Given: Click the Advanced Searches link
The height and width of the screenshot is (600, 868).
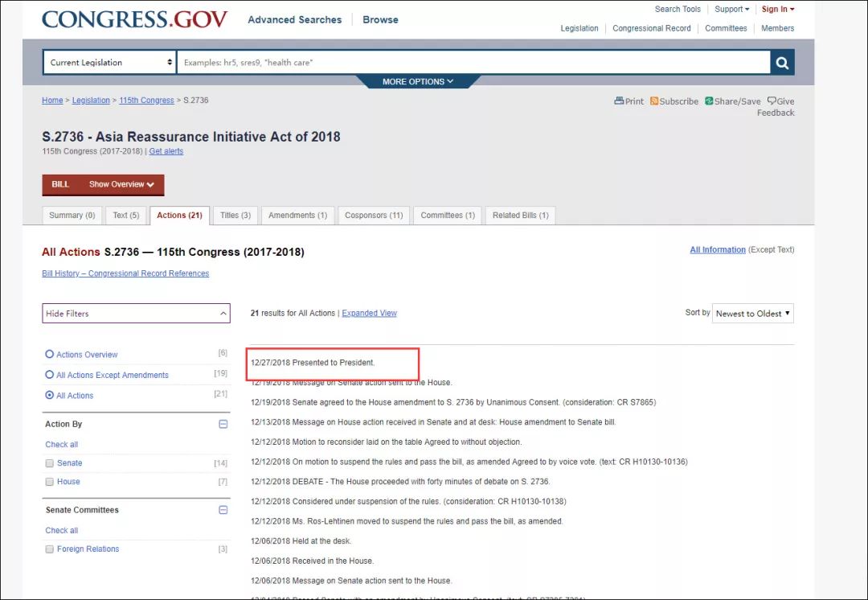Looking at the screenshot, I should tap(294, 20).
